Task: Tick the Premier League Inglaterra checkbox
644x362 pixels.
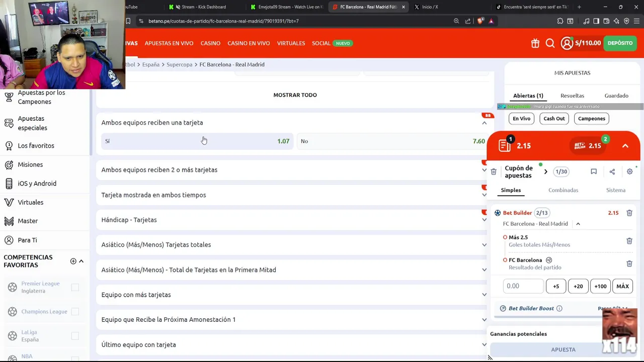Action: click(x=75, y=287)
